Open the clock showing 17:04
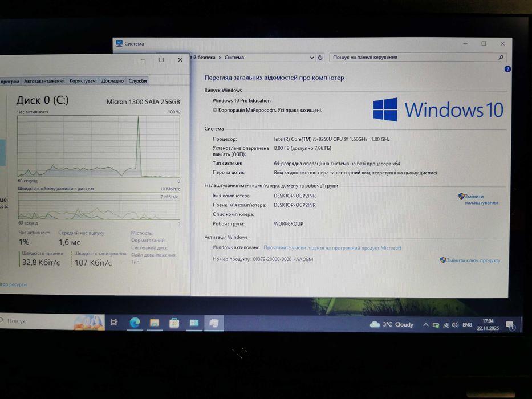The image size is (532, 399). (x=488, y=324)
